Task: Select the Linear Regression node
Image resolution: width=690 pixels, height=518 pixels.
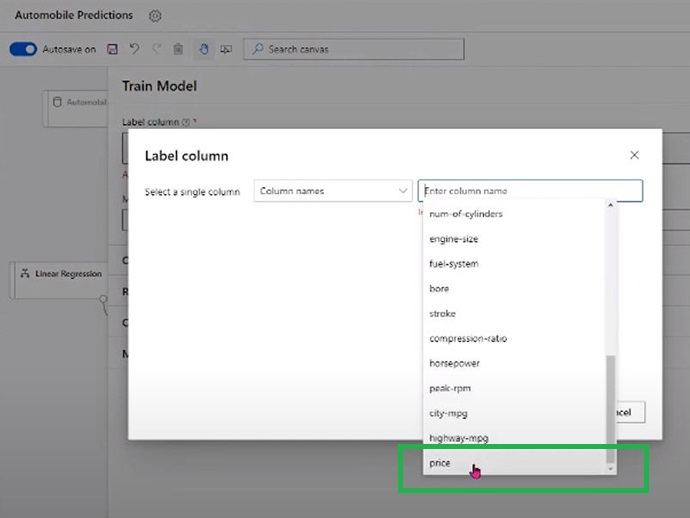Action: [60, 274]
